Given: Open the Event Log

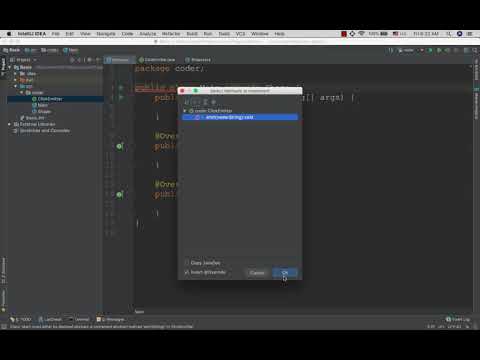Looking at the screenshot, I should 458,319.
